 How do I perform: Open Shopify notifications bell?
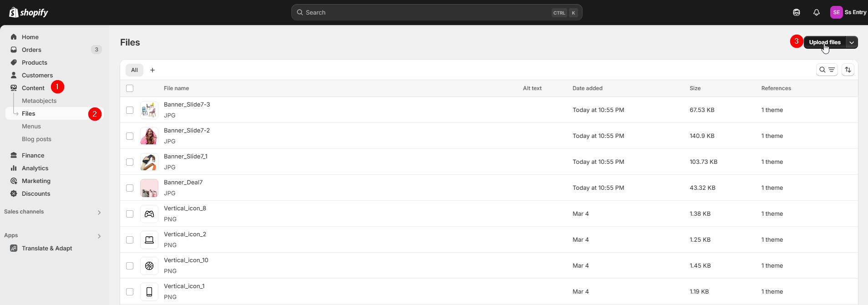click(x=816, y=12)
